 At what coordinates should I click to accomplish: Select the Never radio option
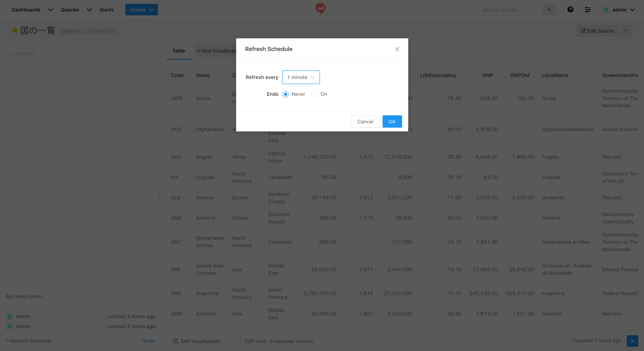tap(286, 94)
